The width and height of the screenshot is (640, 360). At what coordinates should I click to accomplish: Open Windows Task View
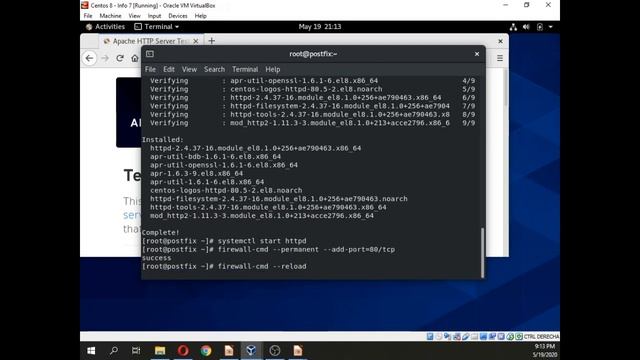point(136,351)
